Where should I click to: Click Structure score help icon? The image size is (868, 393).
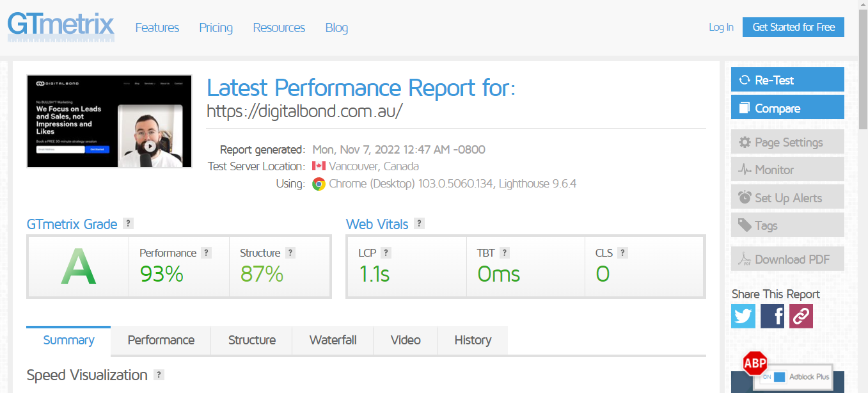pos(290,253)
